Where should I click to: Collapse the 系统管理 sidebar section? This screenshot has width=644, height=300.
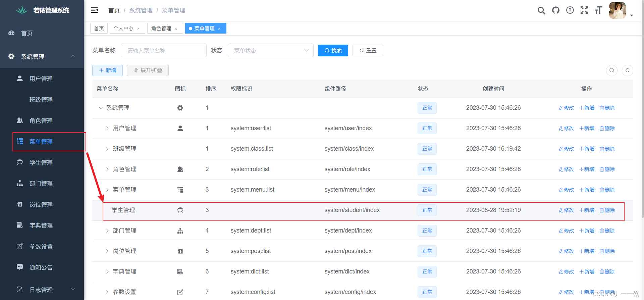pyautogui.click(x=42, y=56)
